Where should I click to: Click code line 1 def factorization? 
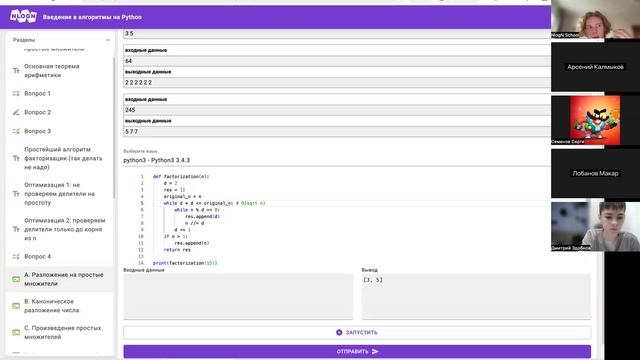[181, 177]
